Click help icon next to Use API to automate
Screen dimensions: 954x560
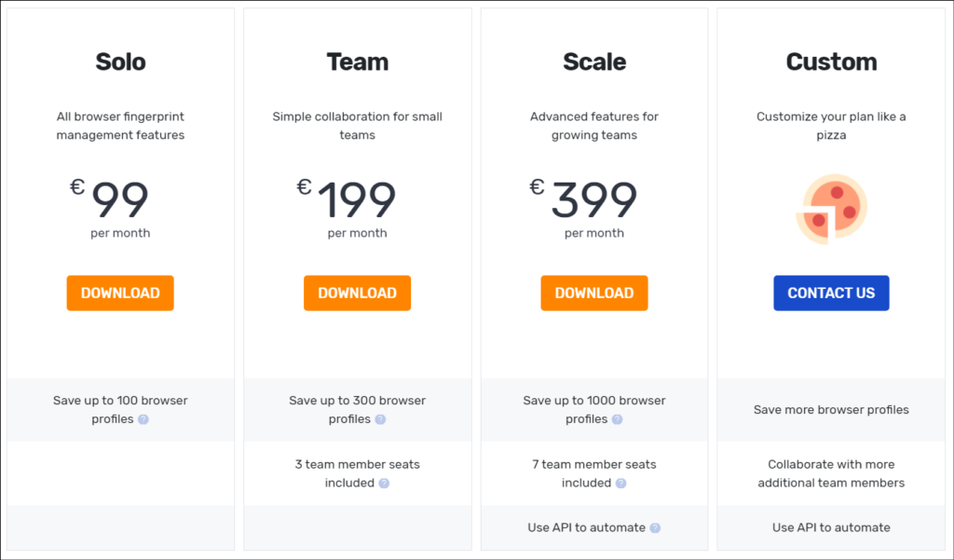tap(655, 527)
